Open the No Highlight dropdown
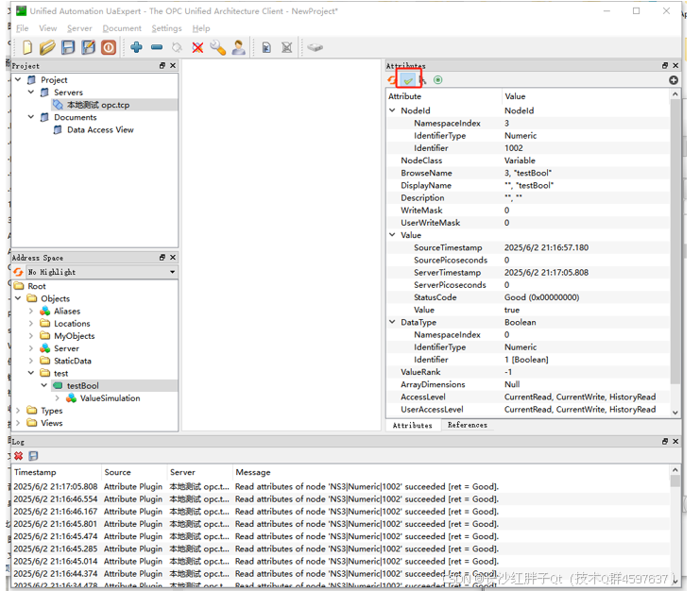700x591 pixels. pos(171,272)
